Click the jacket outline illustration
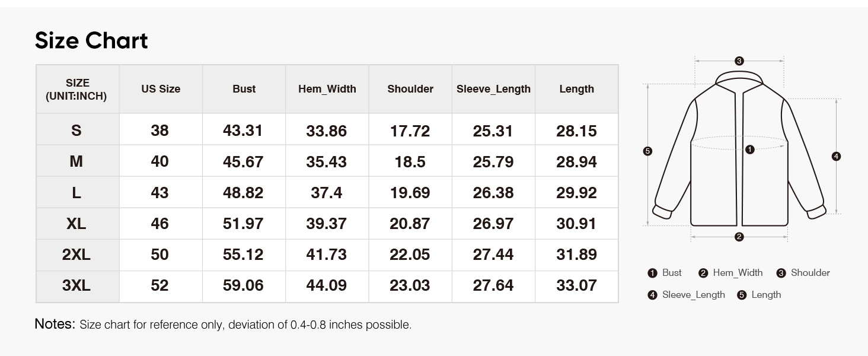The image size is (868, 356). coord(739,149)
